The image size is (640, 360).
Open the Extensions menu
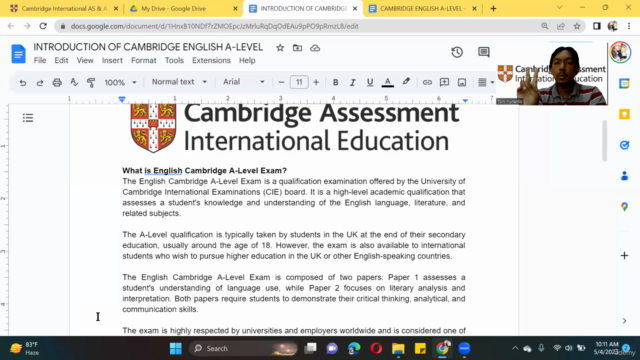(x=211, y=60)
